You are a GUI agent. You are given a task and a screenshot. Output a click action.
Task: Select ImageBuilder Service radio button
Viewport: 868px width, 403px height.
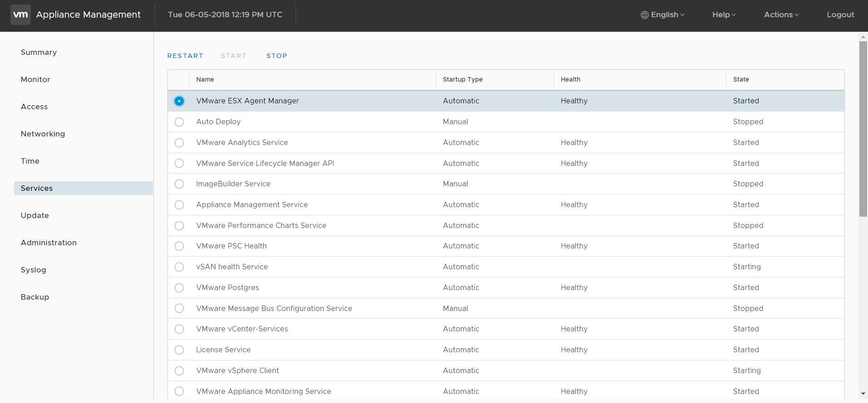click(x=179, y=184)
